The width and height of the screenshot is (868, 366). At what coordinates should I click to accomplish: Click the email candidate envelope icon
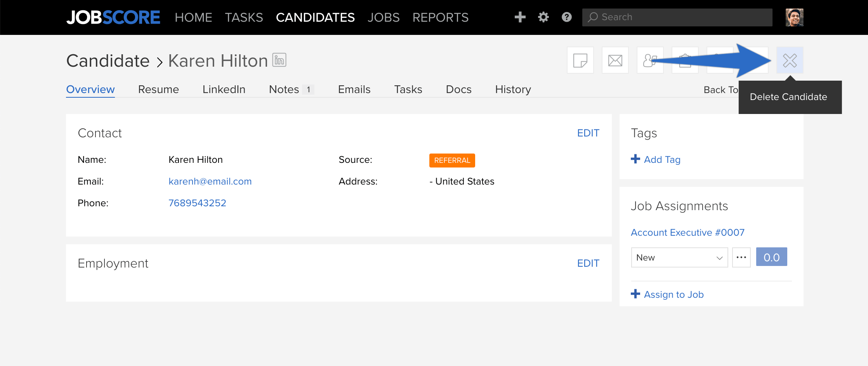615,60
